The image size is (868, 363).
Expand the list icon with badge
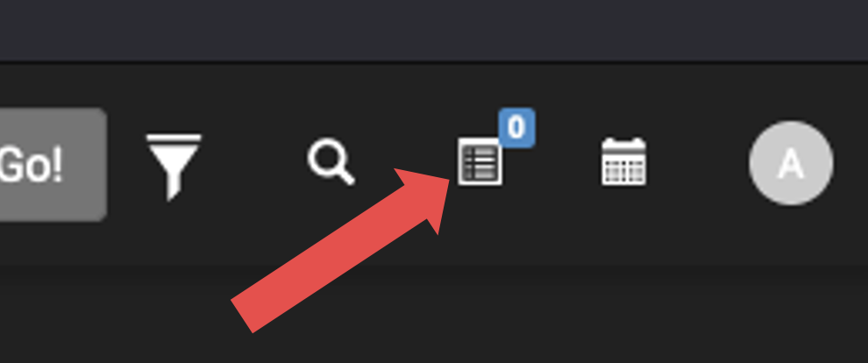[x=480, y=161]
